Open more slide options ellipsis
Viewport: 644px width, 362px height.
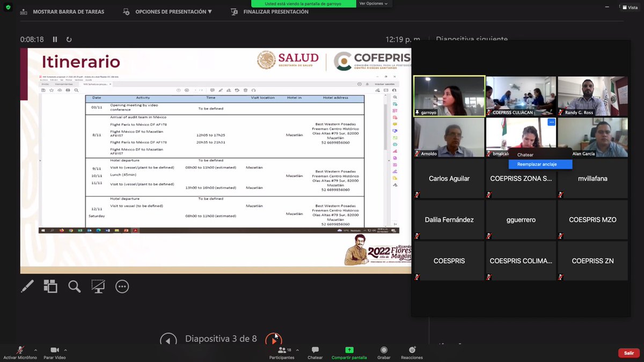tap(122, 286)
